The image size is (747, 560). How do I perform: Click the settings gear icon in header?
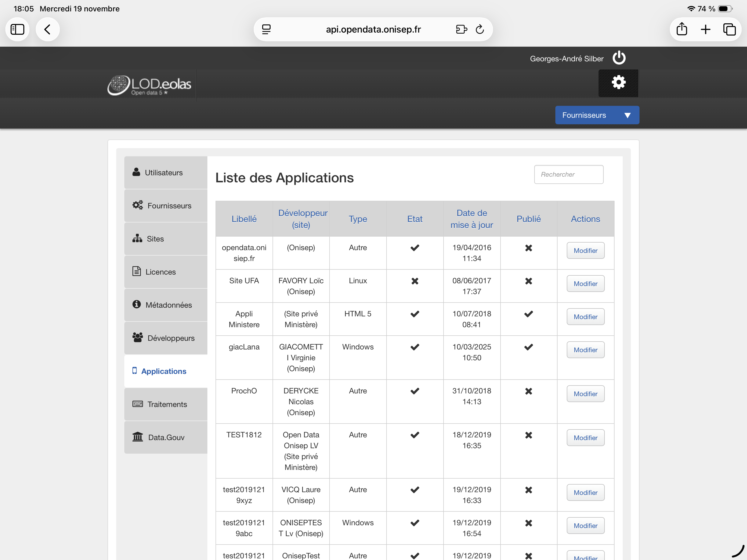618,83
